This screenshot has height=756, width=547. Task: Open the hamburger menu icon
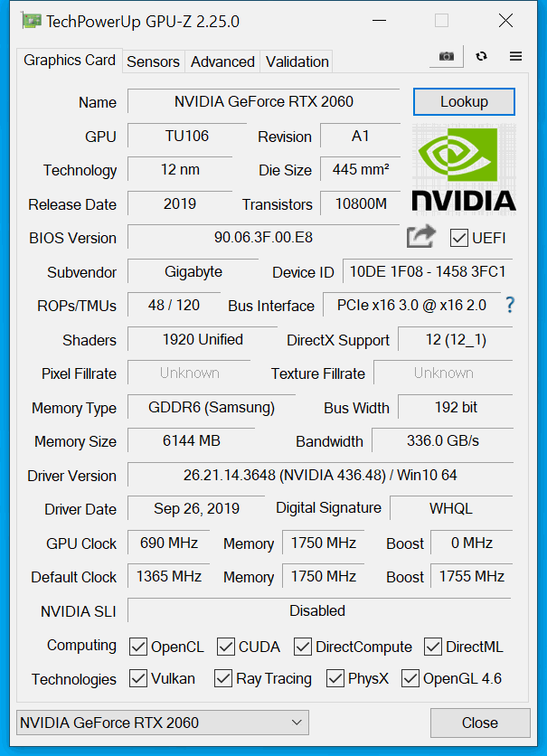[x=515, y=56]
